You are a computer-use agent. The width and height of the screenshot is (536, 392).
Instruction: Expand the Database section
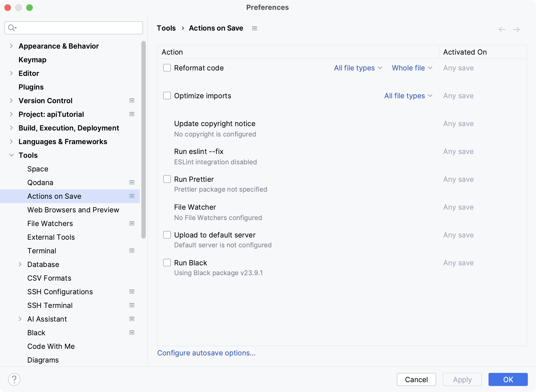click(x=20, y=264)
